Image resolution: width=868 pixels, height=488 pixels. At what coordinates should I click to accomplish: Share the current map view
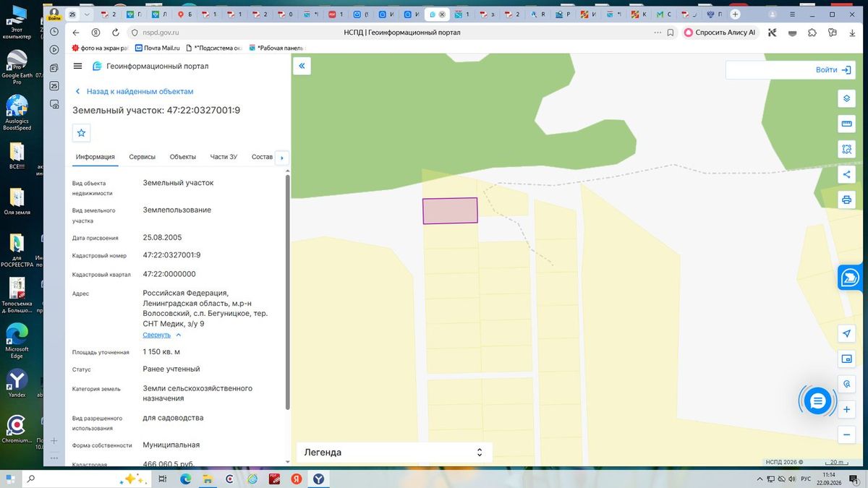point(846,174)
